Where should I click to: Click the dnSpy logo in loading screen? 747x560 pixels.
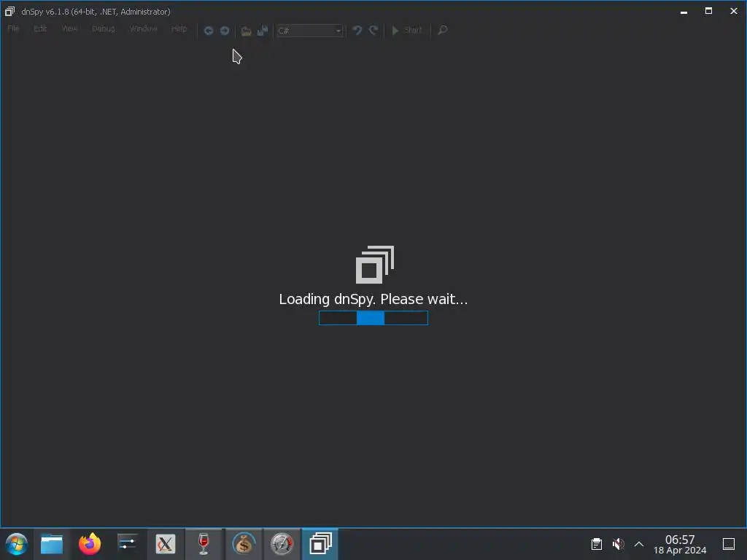click(x=375, y=264)
